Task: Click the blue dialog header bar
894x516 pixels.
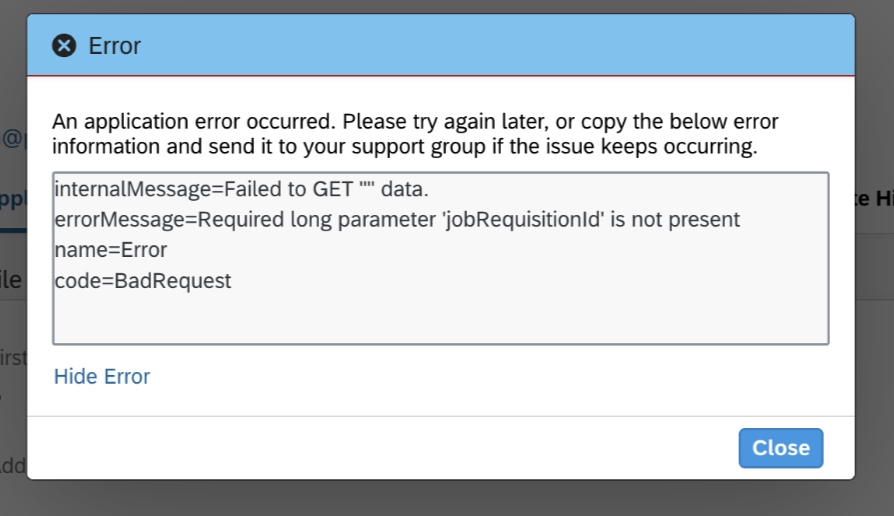Action: tap(441, 44)
